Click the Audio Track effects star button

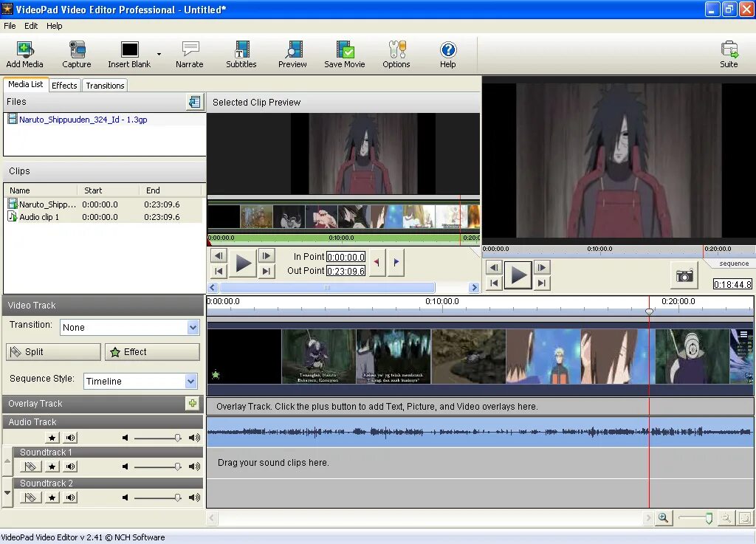click(52, 438)
